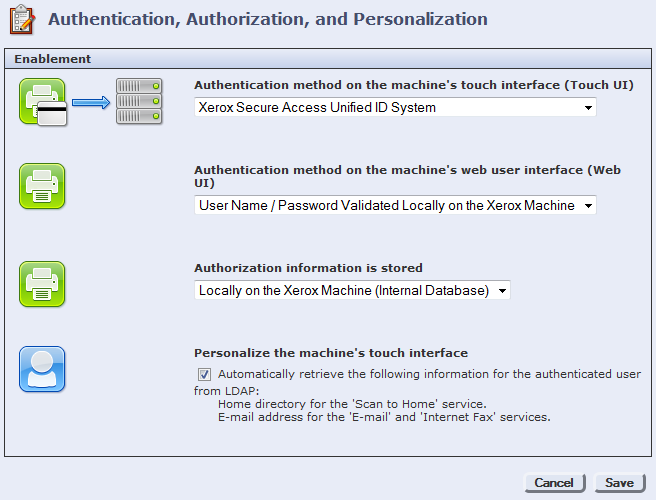Click the blue arrow pointing to the server

90,101
